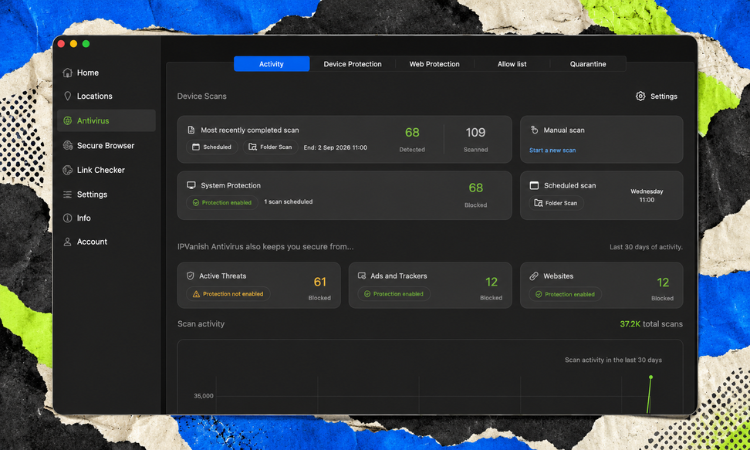Image resolution: width=750 pixels, height=450 pixels.
Task: Click the folder icon in the recent scan's Folder Scan chip
Action: (253, 147)
